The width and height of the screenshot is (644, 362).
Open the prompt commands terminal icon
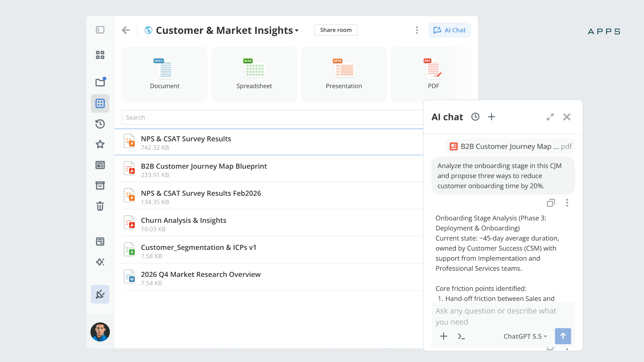(462, 336)
